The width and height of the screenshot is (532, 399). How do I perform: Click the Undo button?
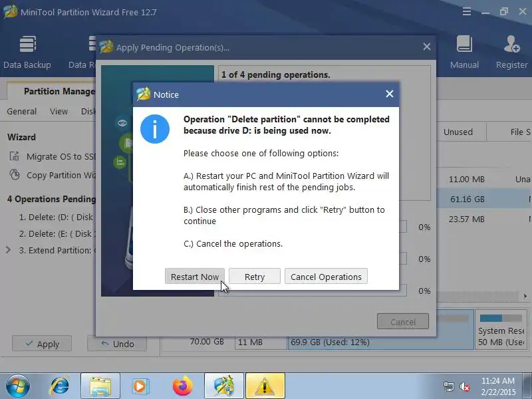tap(117, 344)
